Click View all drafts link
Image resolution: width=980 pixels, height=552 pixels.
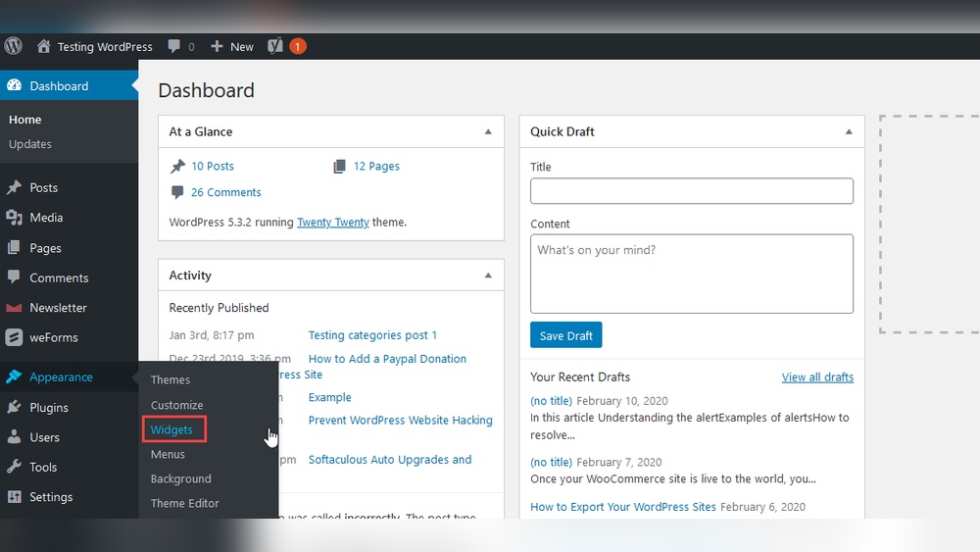(x=817, y=376)
